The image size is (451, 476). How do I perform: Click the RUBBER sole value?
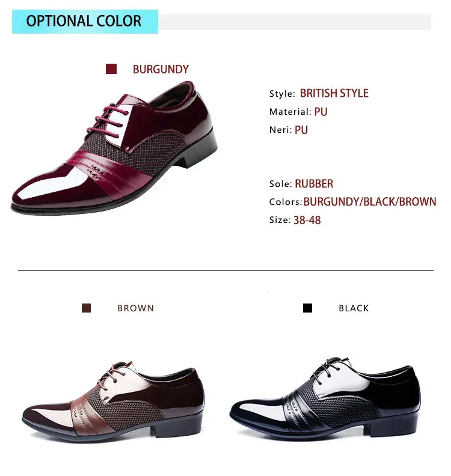[x=314, y=184]
